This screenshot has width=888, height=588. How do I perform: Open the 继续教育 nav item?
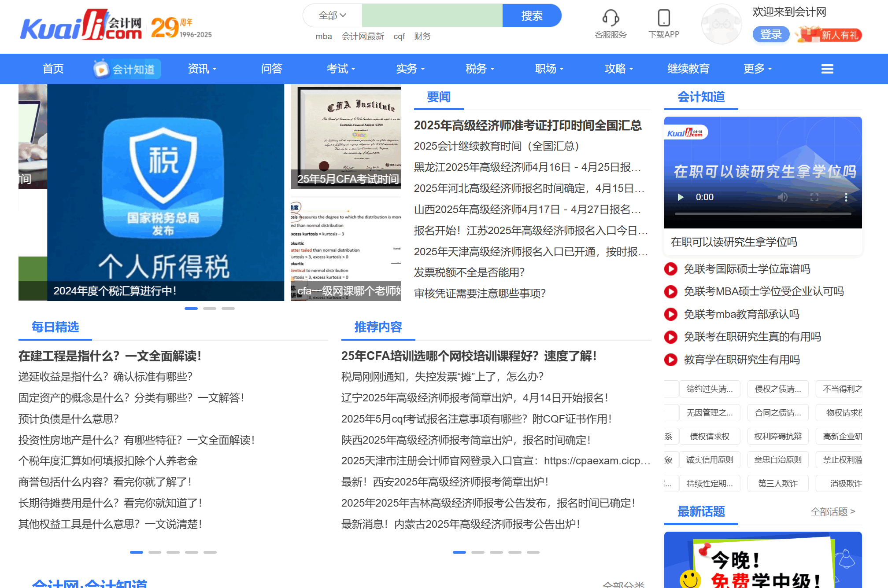point(688,69)
